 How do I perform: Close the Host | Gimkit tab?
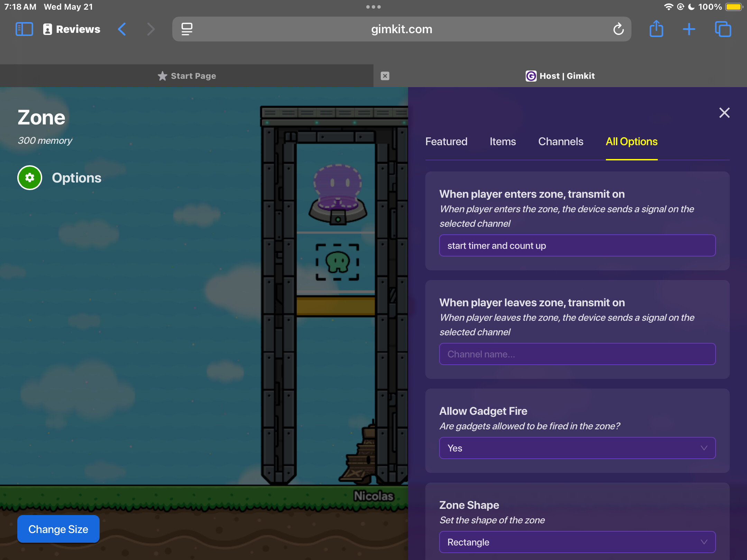385,76
